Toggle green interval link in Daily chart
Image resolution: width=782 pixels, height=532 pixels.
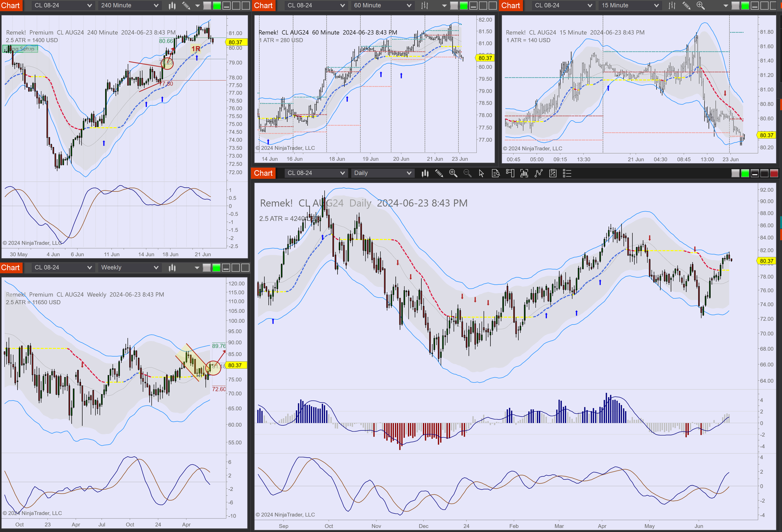coord(745,173)
